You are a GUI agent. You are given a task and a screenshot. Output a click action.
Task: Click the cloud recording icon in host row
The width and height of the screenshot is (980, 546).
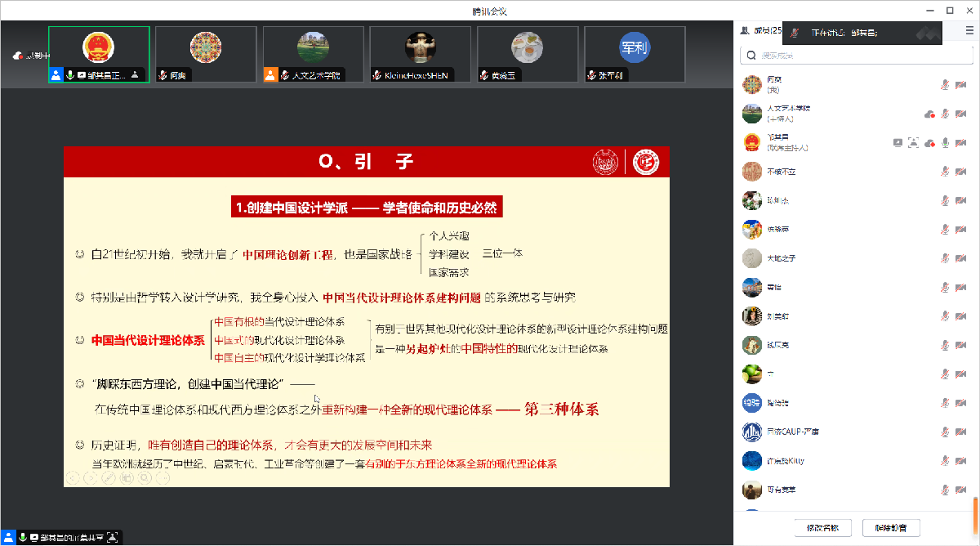[x=929, y=114]
